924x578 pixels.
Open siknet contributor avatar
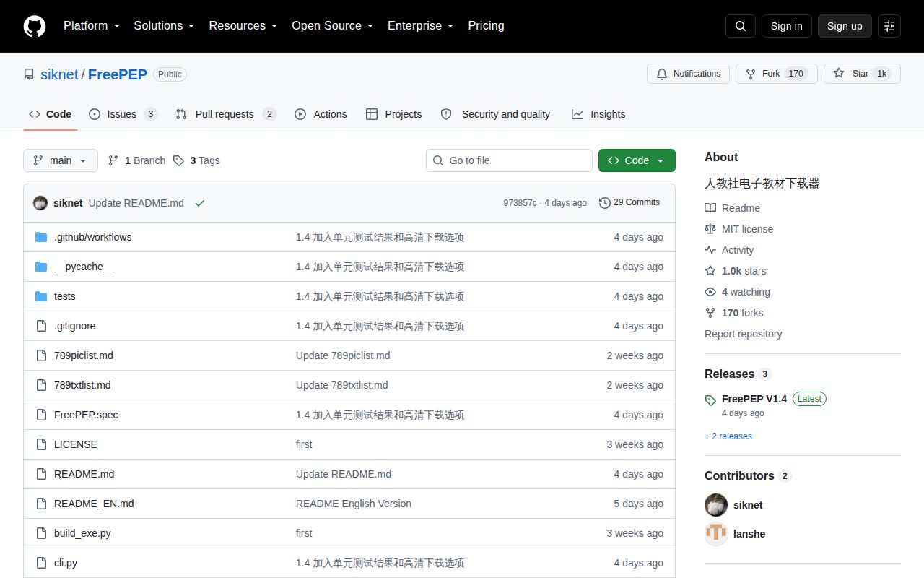tap(716, 505)
